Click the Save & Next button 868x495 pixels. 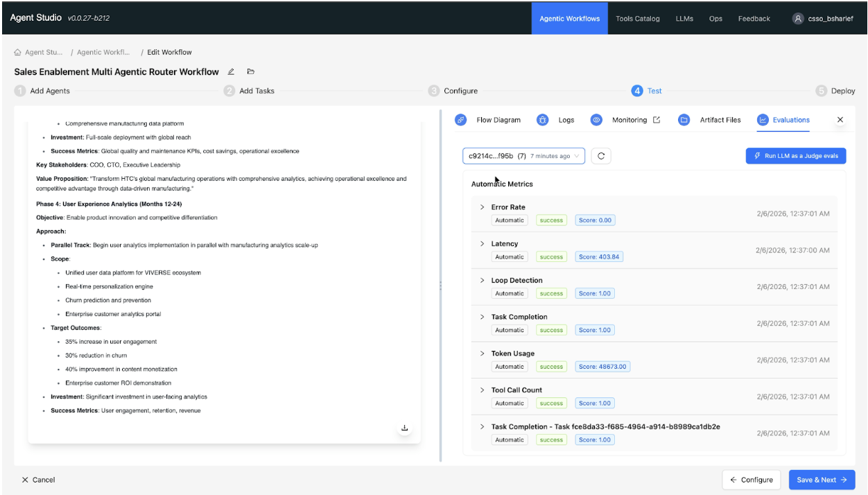pos(822,480)
